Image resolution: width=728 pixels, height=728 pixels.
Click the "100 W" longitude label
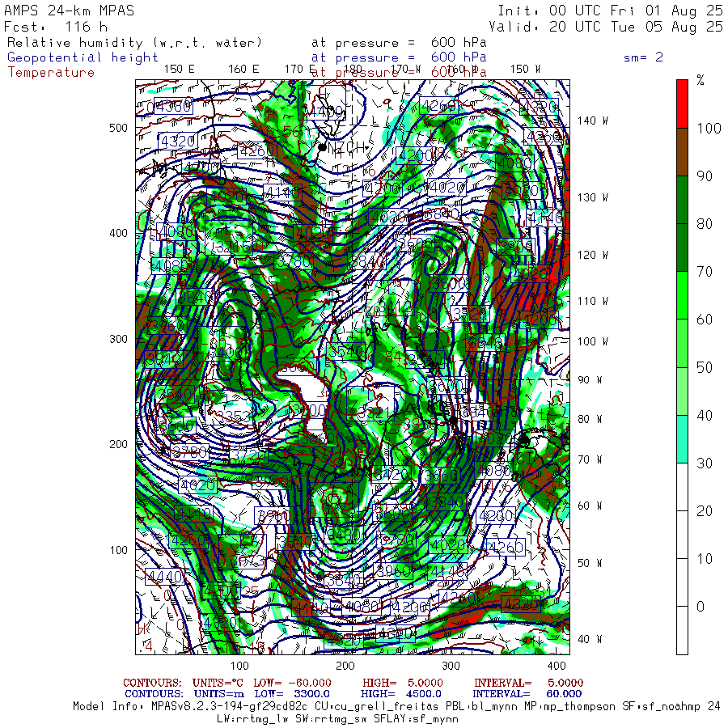click(x=593, y=341)
